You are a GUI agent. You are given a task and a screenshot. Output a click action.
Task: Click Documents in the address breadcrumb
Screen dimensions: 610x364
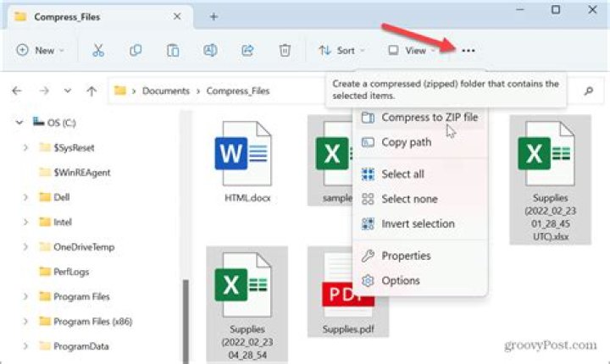point(165,91)
